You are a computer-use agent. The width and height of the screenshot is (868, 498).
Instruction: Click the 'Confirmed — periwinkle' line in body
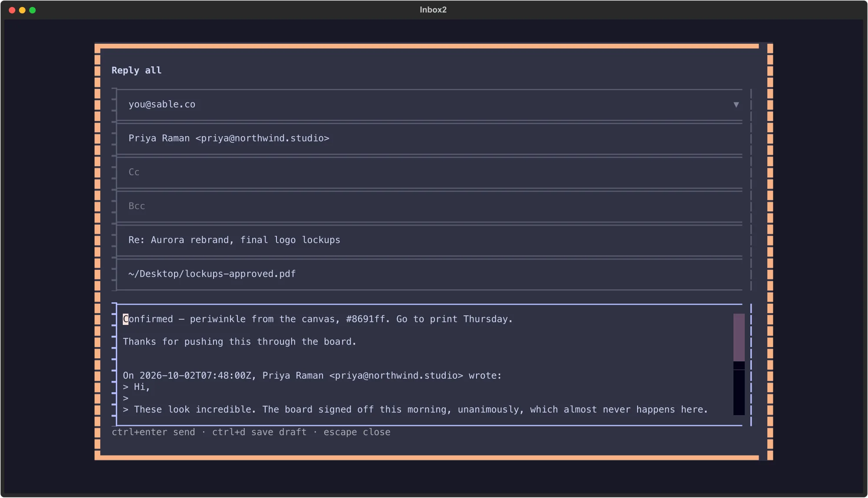[318, 319]
